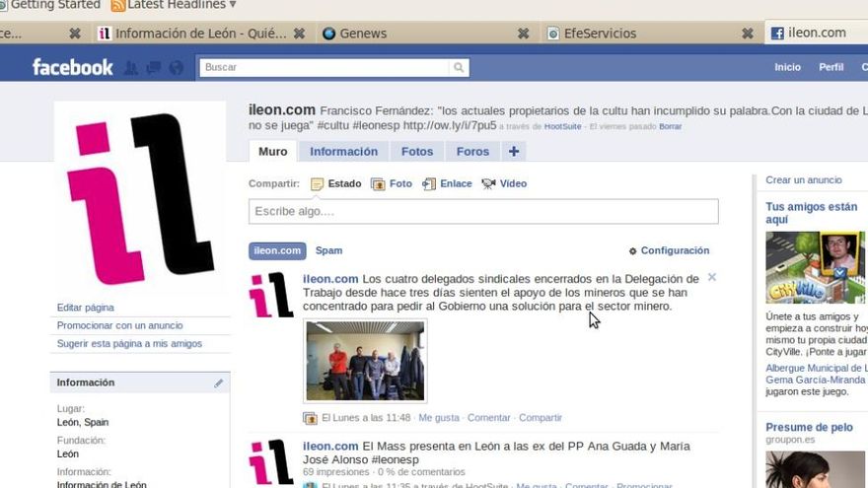The width and height of the screenshot is (868, 488).
Task: Click the ileon.com page title
Action: tap(282, 110)
